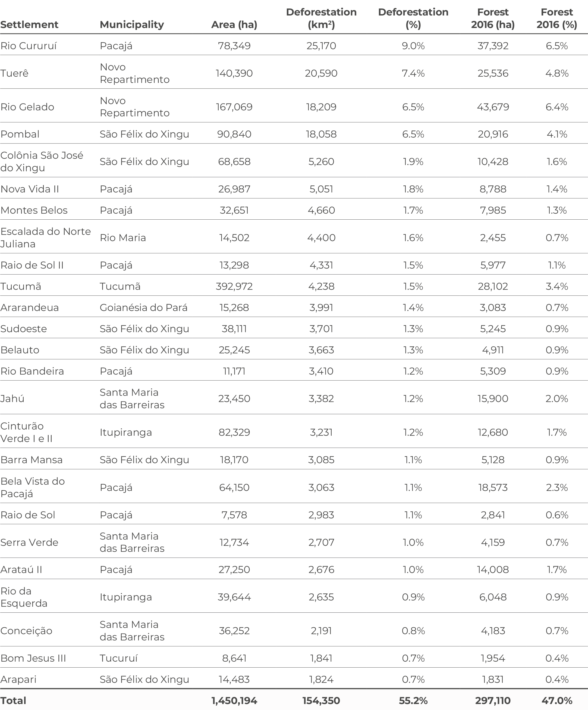Click area value 82,329

pyautogui.click(x=234, y=432)
